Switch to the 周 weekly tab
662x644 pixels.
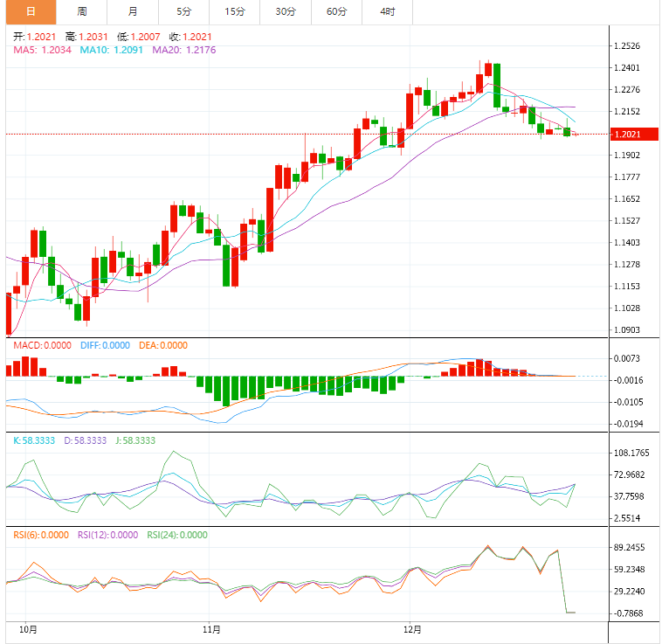pos(82,12)
